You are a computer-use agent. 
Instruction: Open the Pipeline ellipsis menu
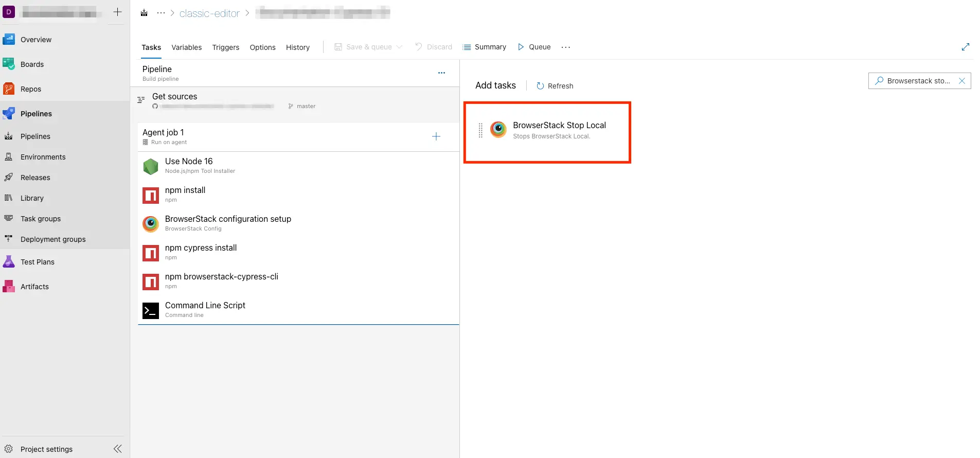pyautogui.click(x=441, y=73)
